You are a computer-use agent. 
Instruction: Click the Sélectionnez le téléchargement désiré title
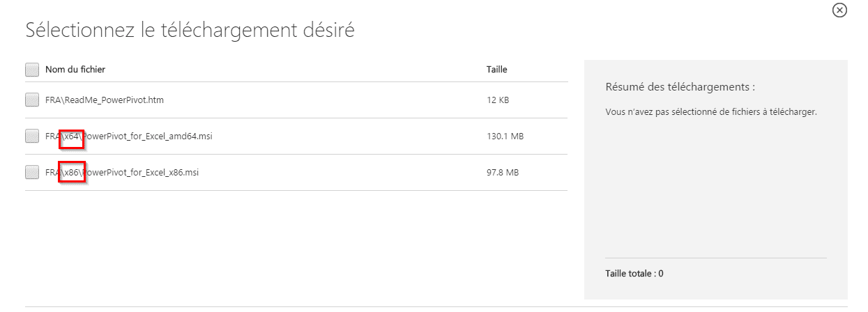point(190,31)
